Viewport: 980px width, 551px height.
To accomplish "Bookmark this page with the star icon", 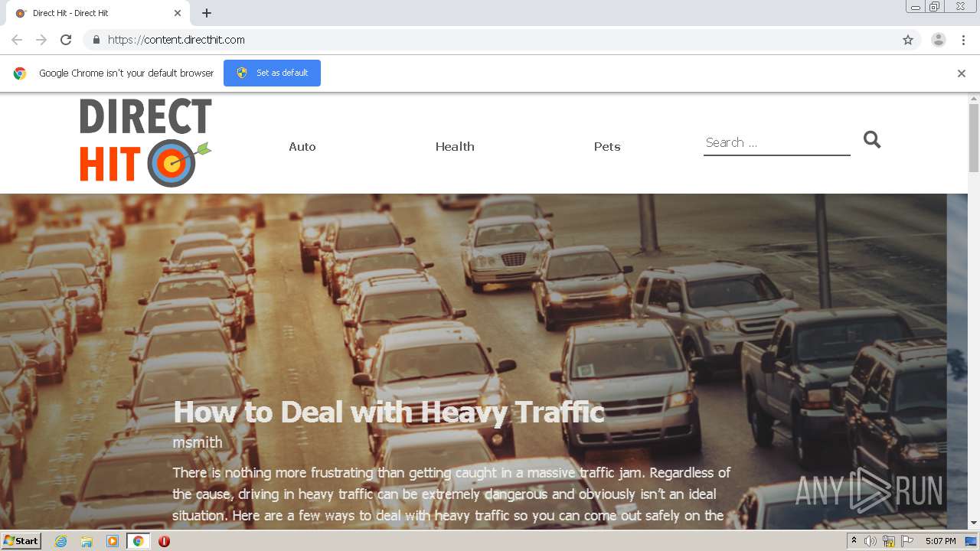I will coord(908,40).
